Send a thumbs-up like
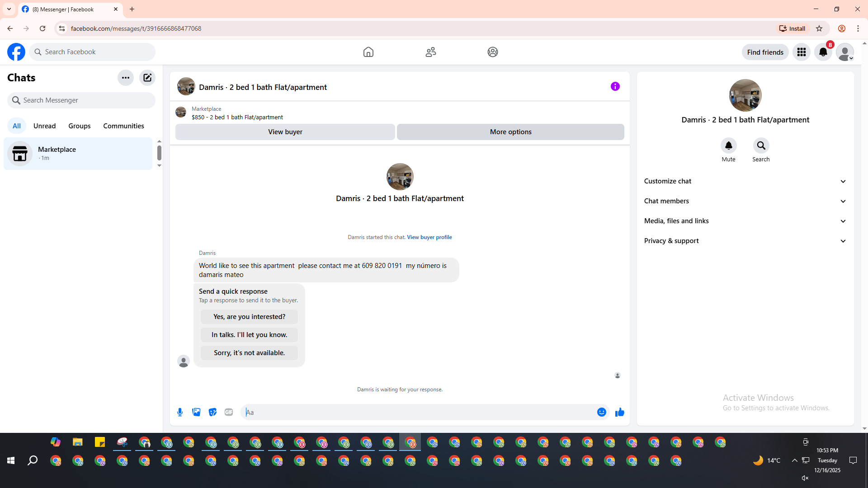The width and height of the screenshot is (868, 488). pos(620,412)
